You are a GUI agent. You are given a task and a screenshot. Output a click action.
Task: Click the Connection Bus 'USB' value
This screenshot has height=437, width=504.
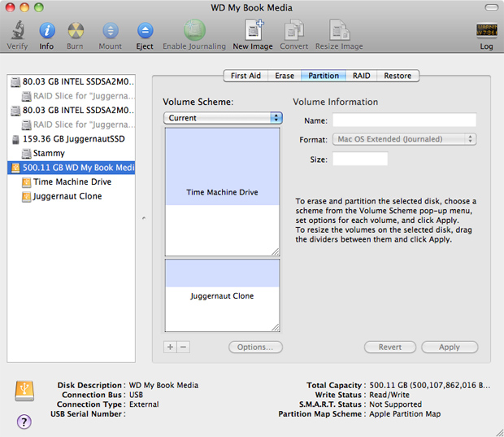point(137,395)
